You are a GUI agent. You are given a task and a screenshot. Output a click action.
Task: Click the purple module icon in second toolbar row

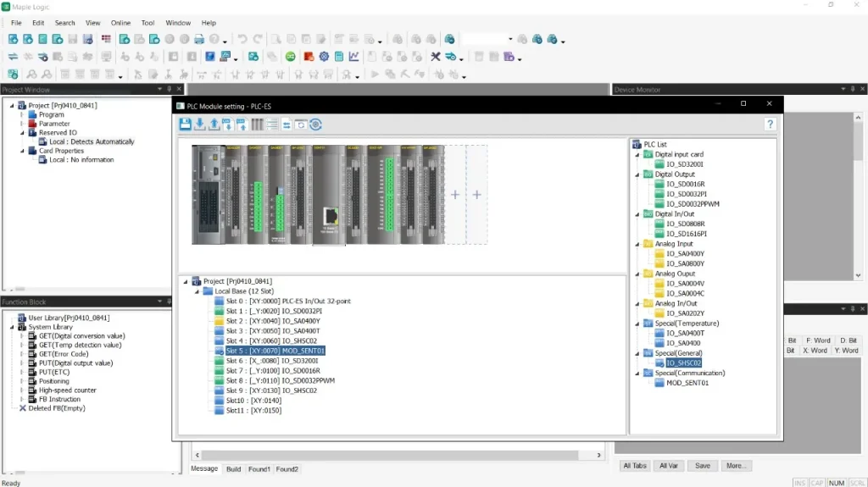click(x=509, y=57)
